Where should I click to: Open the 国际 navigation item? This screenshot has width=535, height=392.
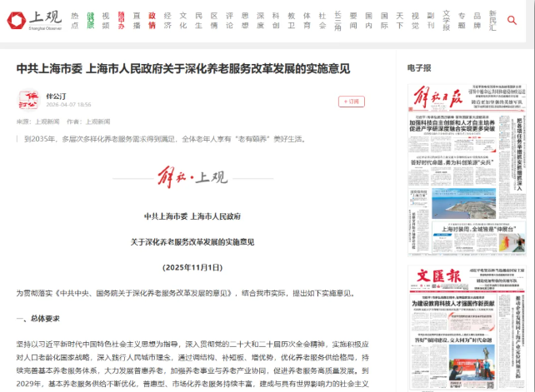click(384, 21)
